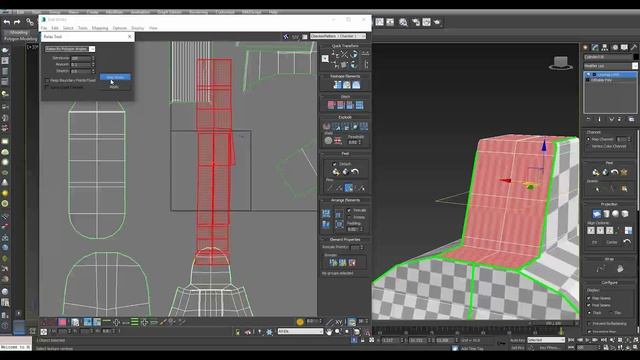Image resolution: width=640 pixels, height=360 pixels.
Task: Select polygon sub-object mode in Edit UVWs toolbar
Action: (62, 322)
